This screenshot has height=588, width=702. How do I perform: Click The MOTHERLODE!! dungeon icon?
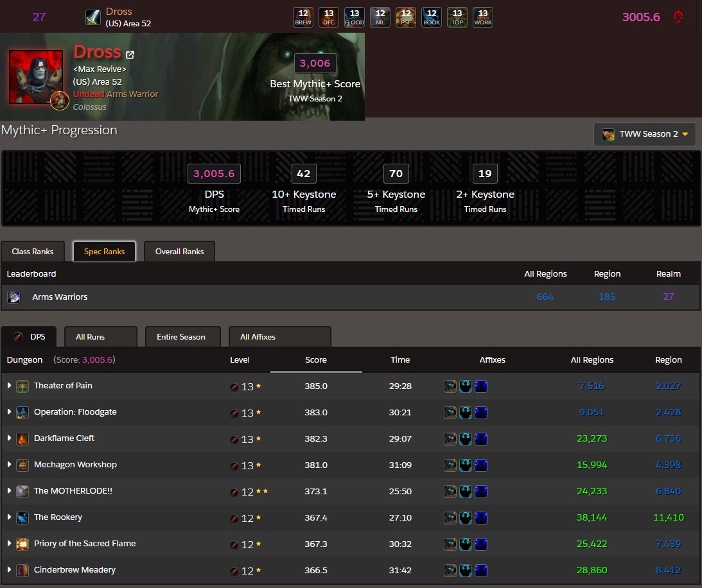pos(22,491)
